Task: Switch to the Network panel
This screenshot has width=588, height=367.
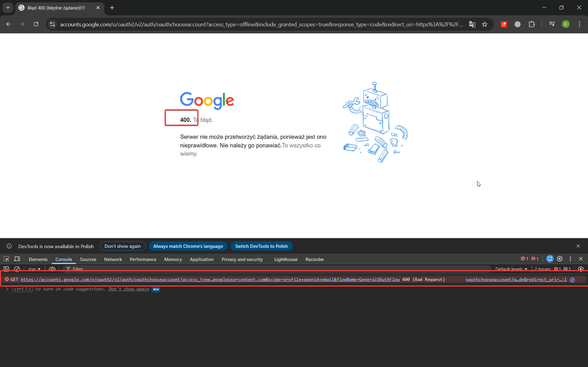Action: coord(113,259)
